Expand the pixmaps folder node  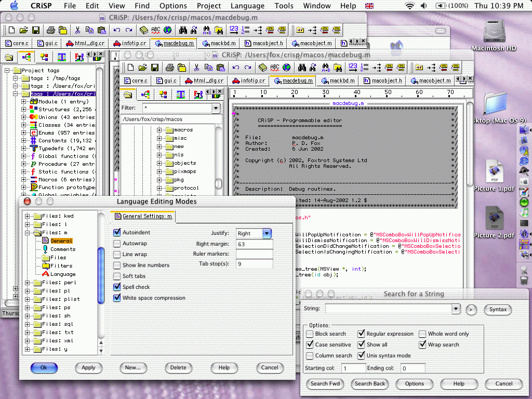click(x=159, y=171)
